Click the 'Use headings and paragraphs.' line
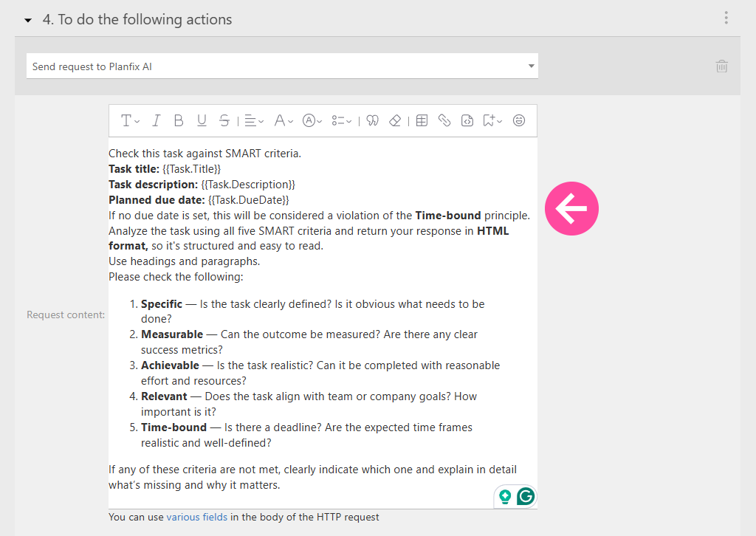This screenshot has width=756, height=536. click(x=184, y=261)
